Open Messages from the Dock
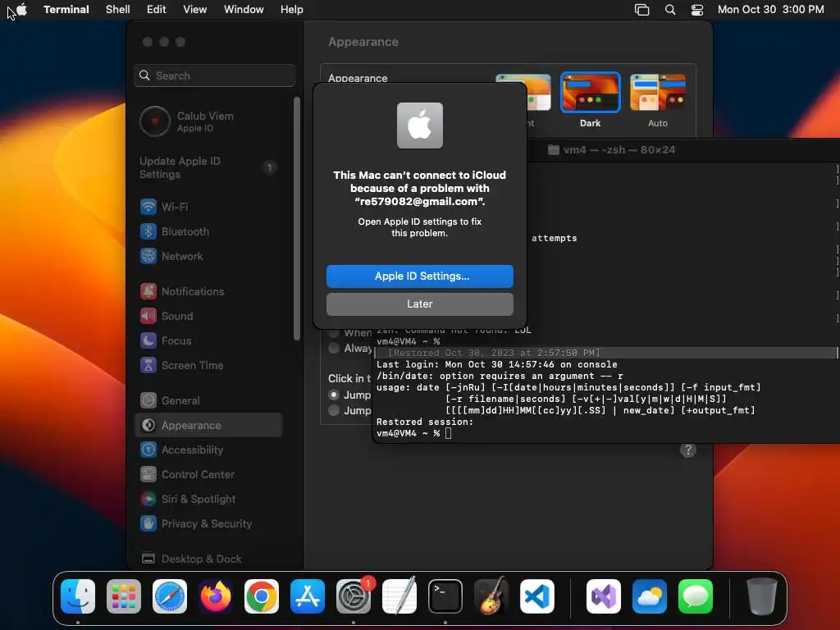This screenshot has width=840, height=630. (696, 596)
